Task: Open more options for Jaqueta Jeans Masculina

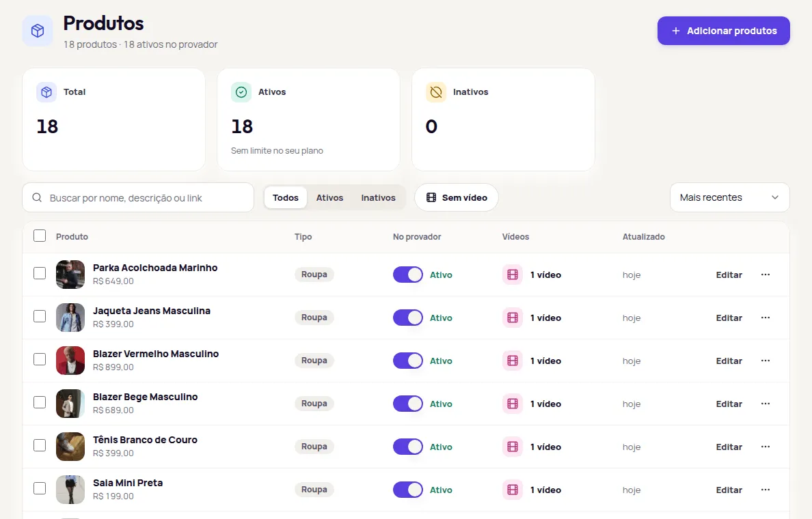Action: tap(766, 318)
